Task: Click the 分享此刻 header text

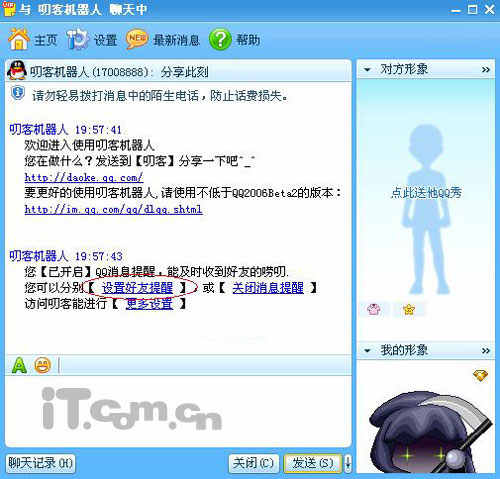Action: pyautogui.click(x=184, y=72)
